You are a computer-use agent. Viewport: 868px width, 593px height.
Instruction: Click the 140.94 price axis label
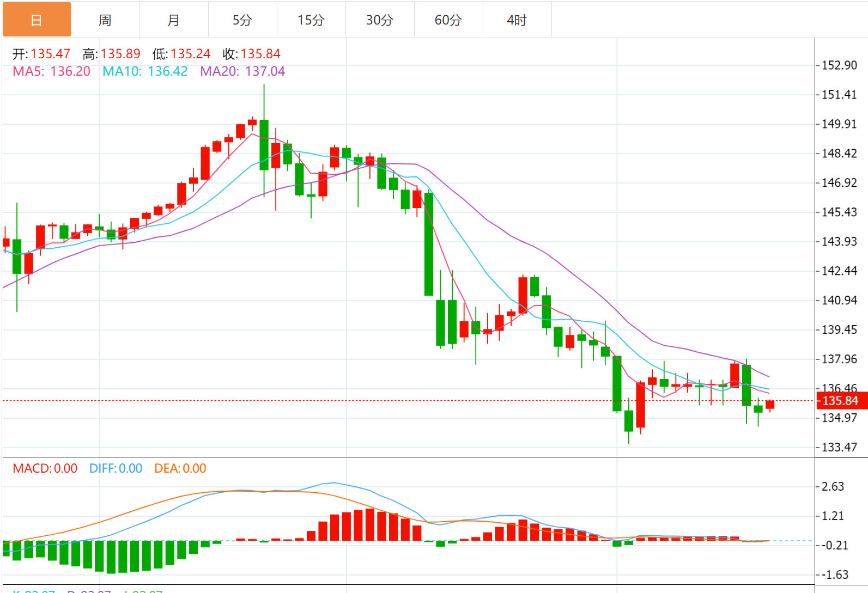pos(839,301)
